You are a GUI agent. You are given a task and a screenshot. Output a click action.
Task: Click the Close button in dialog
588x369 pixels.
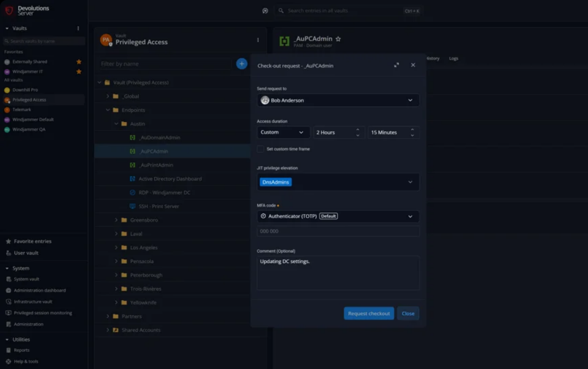408,314
